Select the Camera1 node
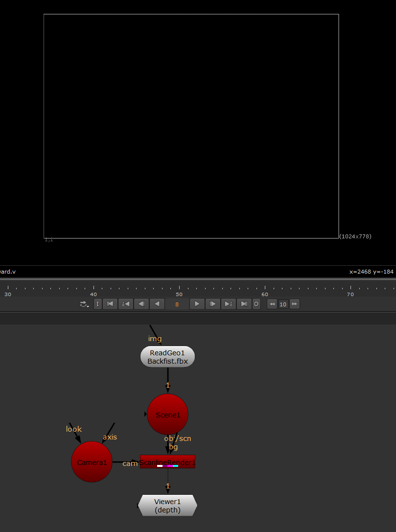This screenshot has width=396, height=532. click(92, 462)
